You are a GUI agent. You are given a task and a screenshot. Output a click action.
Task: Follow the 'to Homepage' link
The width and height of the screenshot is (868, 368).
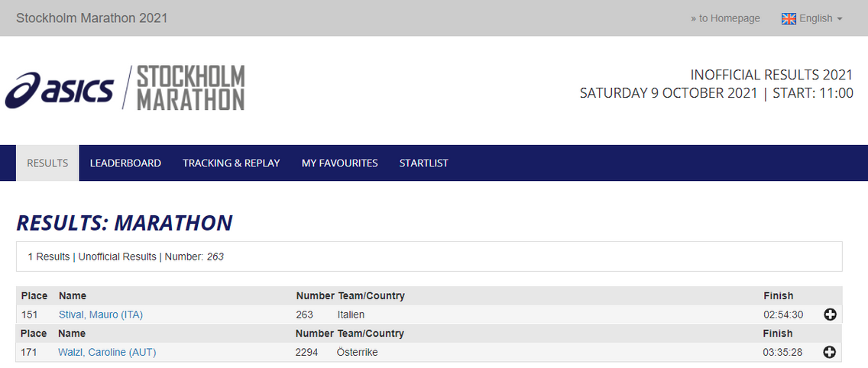[725, 18]
